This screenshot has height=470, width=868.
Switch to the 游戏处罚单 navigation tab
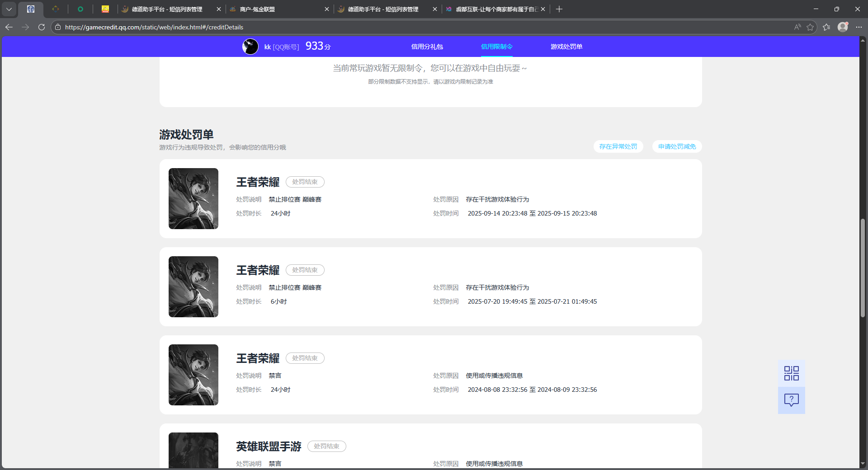coord(566,47)
